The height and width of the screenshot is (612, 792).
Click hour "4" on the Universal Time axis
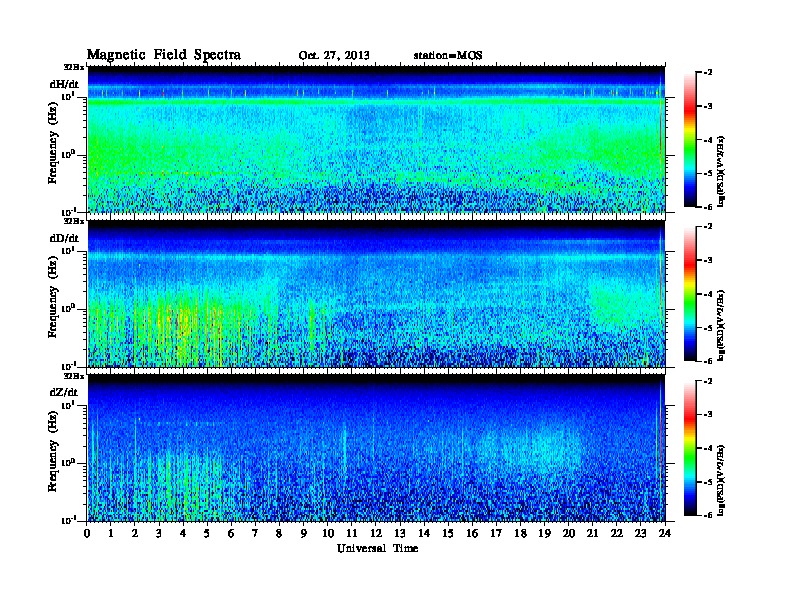click(x=183, y=534)
